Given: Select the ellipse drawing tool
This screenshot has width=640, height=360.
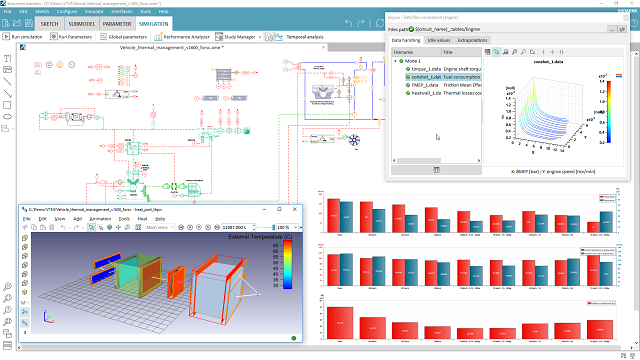Looking at the screenshot, I should (7, 117).
